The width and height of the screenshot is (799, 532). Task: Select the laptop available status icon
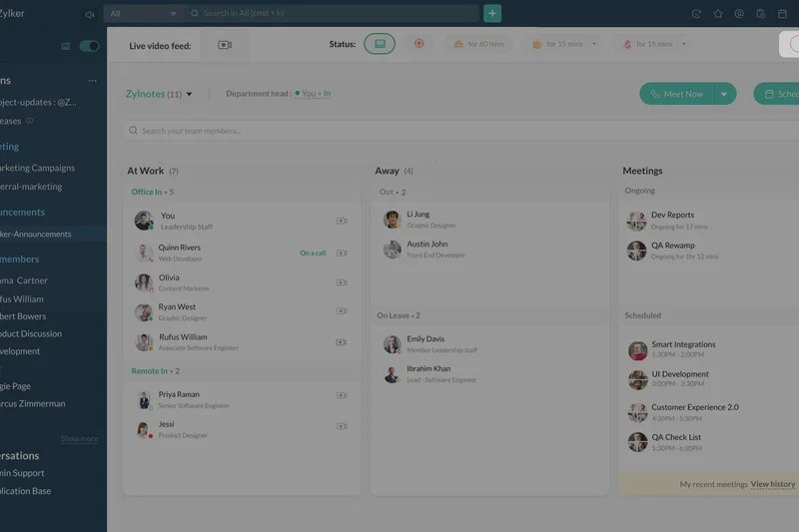380,44
